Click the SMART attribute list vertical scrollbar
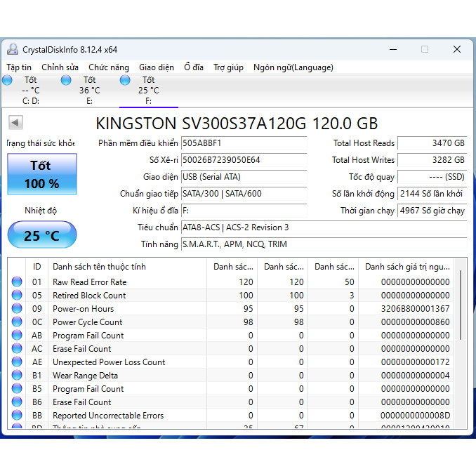This screenshot has height=476, width=476. (461, 305)
